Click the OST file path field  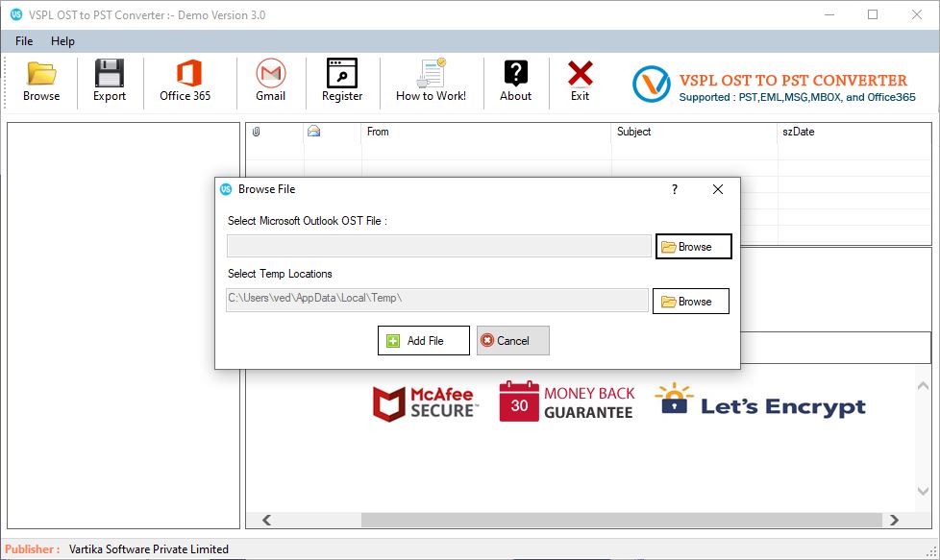click(439, 246)
